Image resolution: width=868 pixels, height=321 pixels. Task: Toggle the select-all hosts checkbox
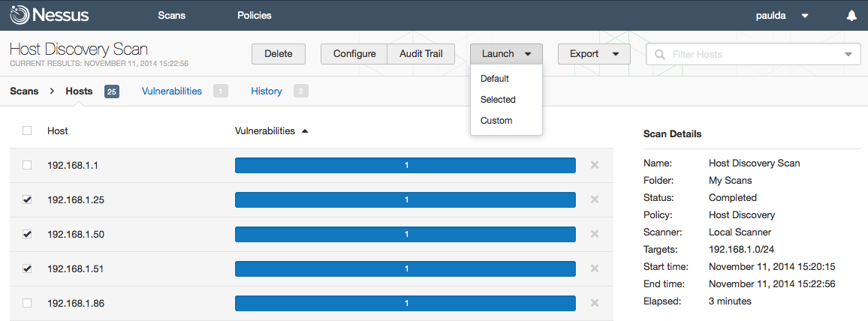[26, 131]
